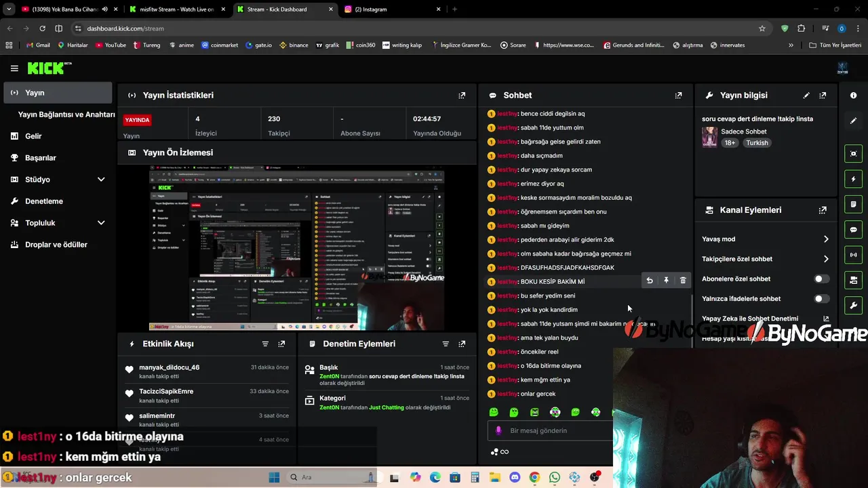Open the browser tab list dropdown

pos(8,9)
